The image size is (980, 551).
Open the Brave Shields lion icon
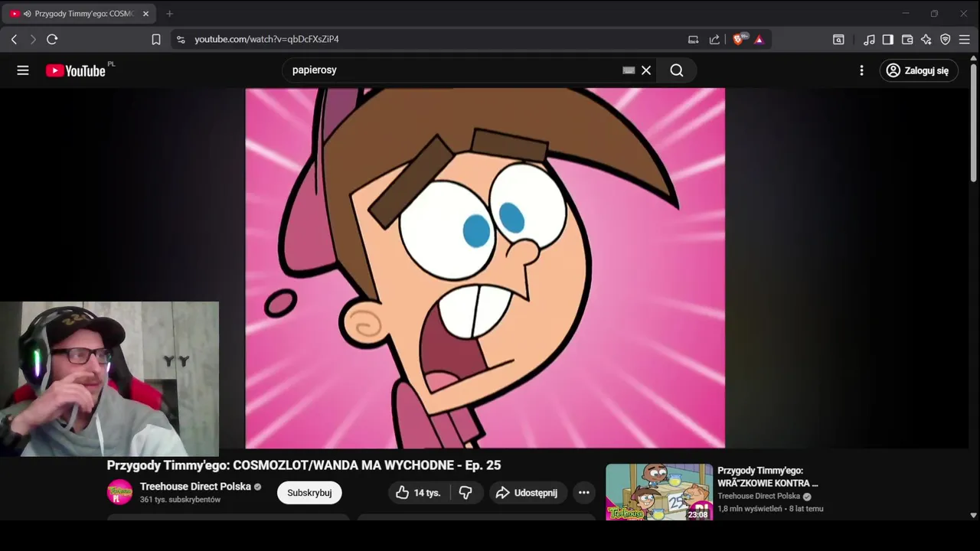pos(739,39)
